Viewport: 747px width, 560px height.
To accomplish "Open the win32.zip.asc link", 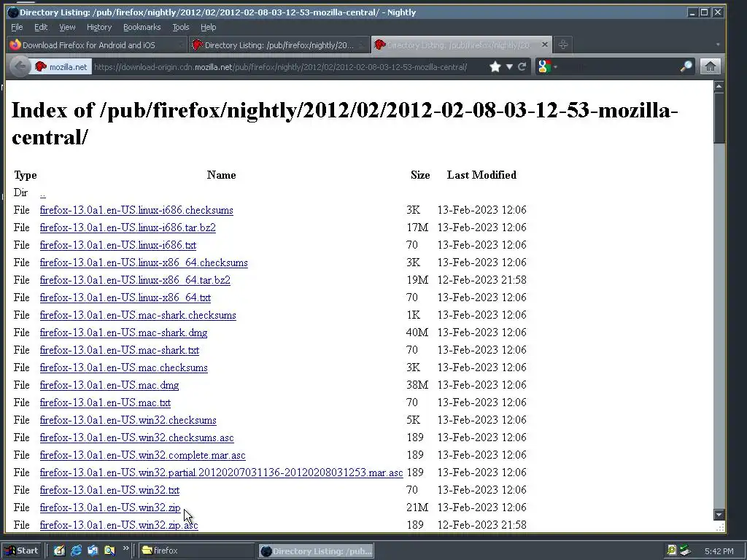I will (119, 525).
